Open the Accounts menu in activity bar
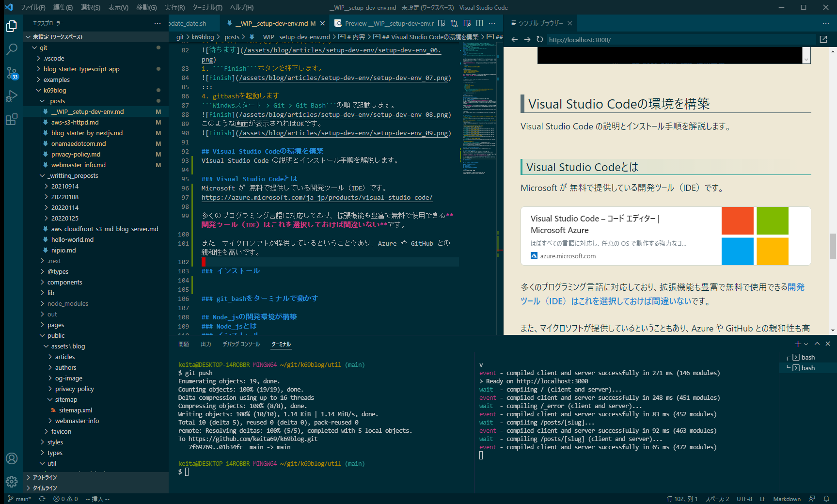Screen dimensions: 837x504 (12, 458)
